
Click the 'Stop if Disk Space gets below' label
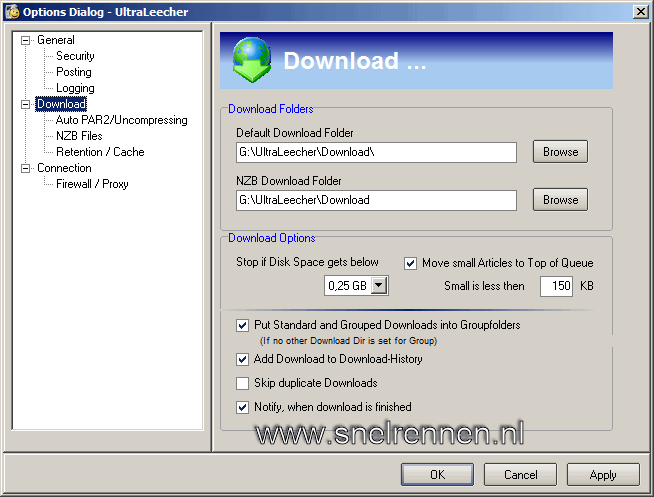307,262
